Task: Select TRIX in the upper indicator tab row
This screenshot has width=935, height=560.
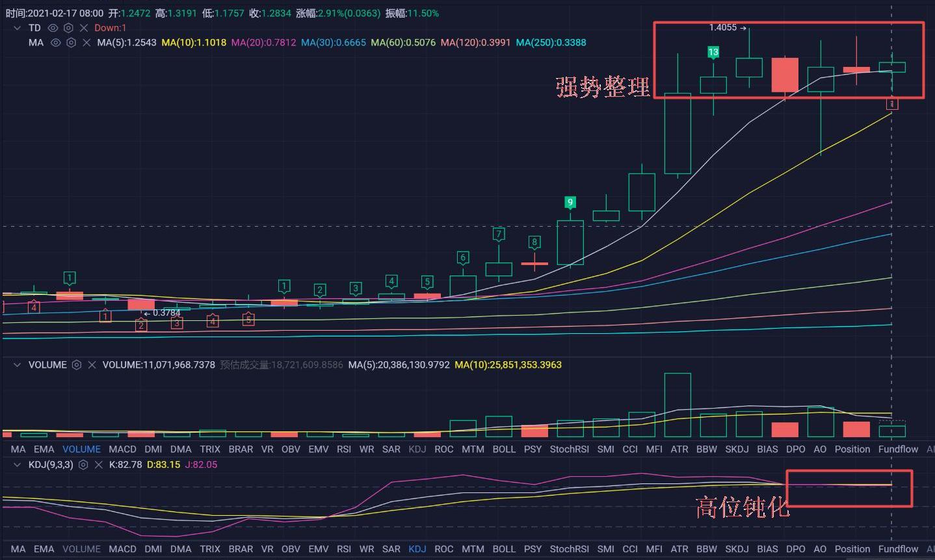Action: tap(210, 449)
